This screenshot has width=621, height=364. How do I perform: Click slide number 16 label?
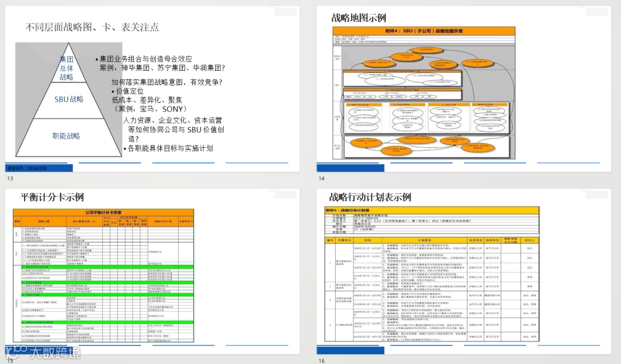point(321,361)
